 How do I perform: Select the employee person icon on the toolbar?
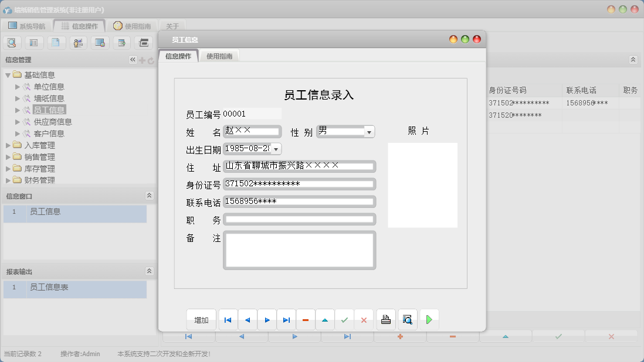[x=78, y=42]
